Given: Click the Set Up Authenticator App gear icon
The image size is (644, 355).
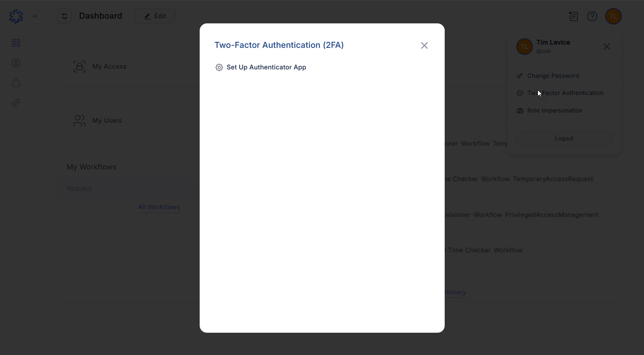Looking at the screenshot, I should [x=219, y=67].
